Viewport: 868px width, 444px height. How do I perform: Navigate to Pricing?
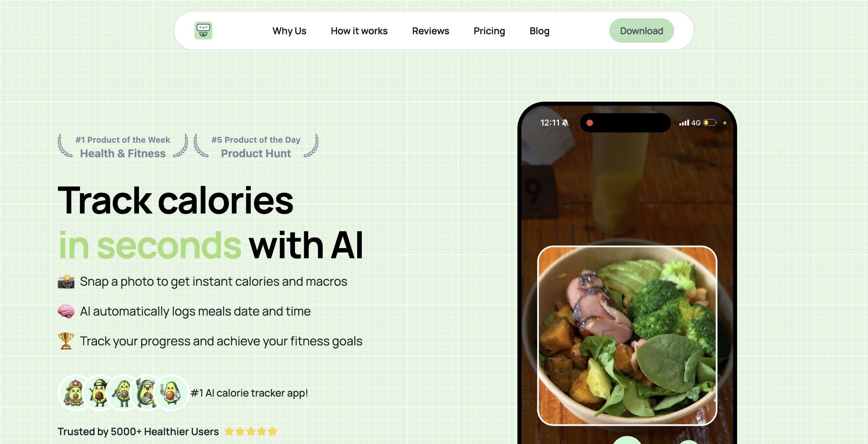click(489, 31)
